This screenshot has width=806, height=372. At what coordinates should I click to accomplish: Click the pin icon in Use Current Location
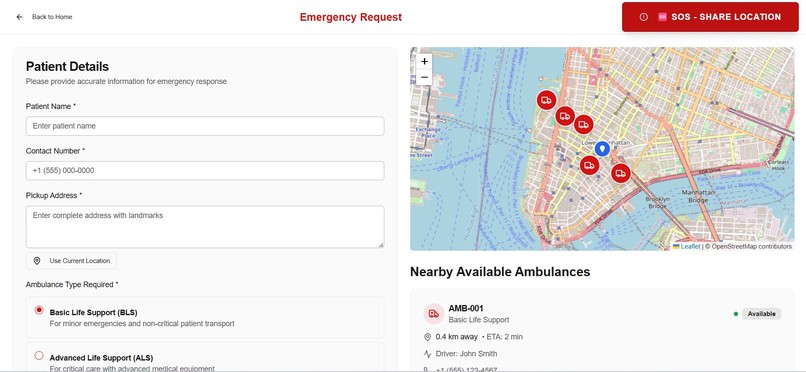click(x=37, y=261)
